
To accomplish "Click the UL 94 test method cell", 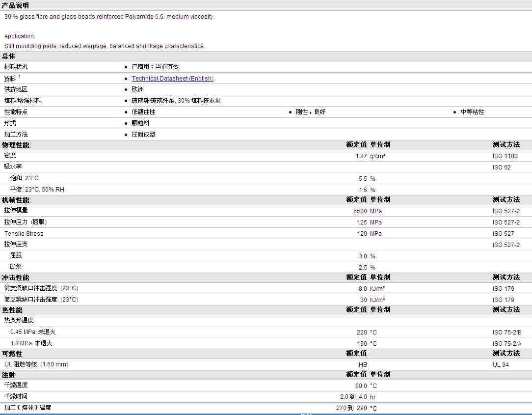I will coord(502,364).
